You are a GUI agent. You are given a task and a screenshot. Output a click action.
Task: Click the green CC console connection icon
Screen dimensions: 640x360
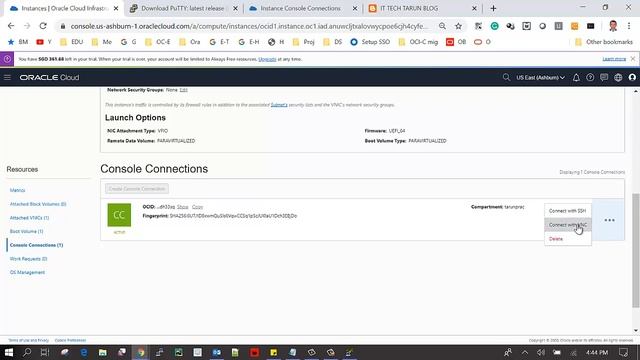pyautogui.click(x=119, y=215)
